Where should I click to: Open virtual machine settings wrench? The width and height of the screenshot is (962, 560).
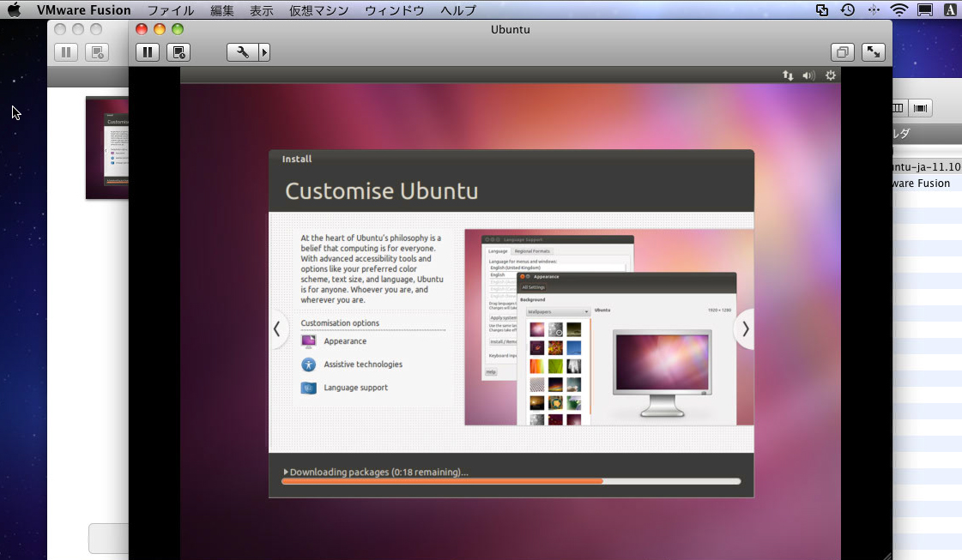(242, 52)
